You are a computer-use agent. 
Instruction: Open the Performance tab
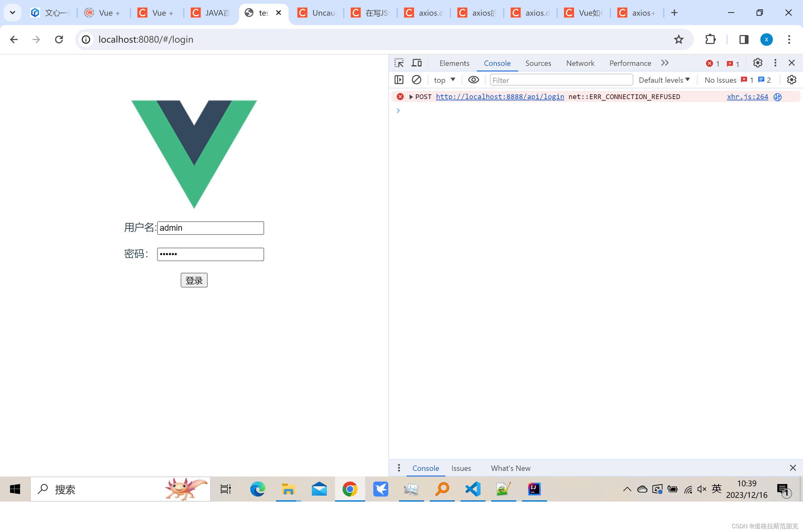coord(630,63)
